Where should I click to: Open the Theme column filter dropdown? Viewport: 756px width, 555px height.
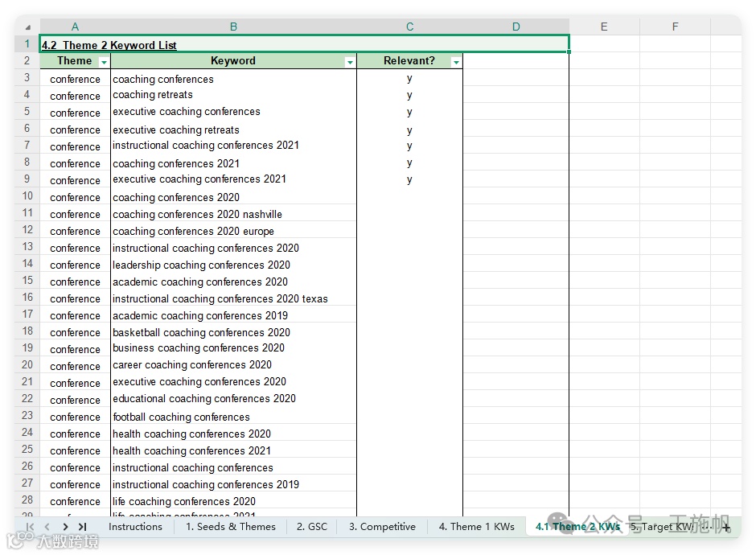[x=104, y=62]
